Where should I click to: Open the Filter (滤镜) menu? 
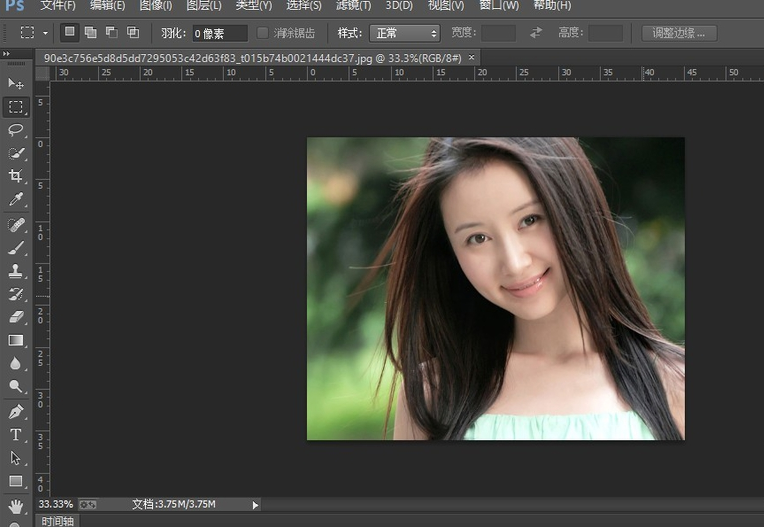pyautogui.click(x=353, y=5)
